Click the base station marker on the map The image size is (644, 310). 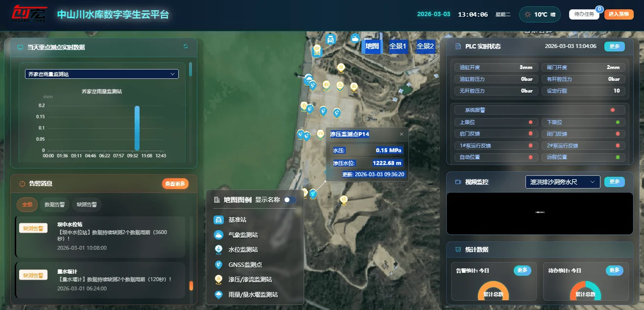point(331,39)
